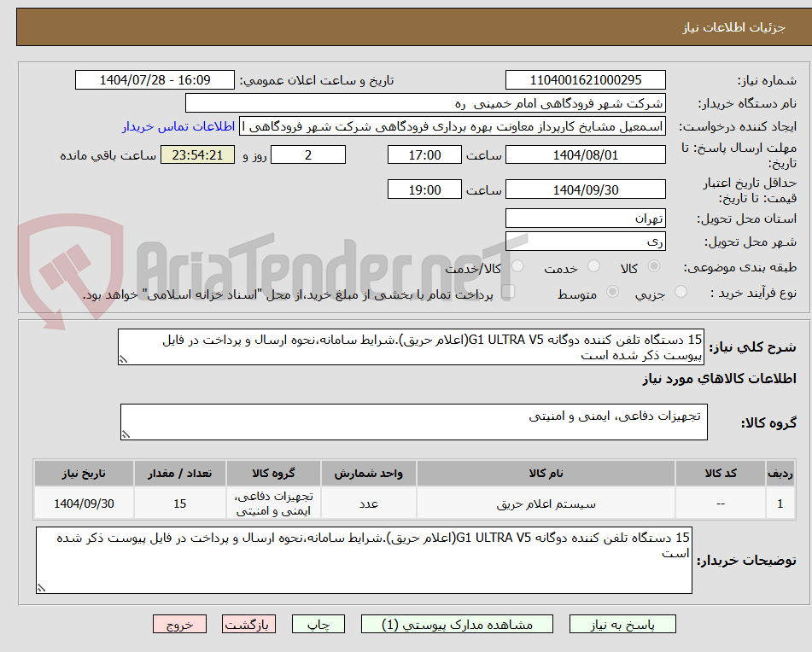Screen dimensions: 812x652
Task: Select the سیستم اعلام حریق table row
Action: [x=549, y=503]
